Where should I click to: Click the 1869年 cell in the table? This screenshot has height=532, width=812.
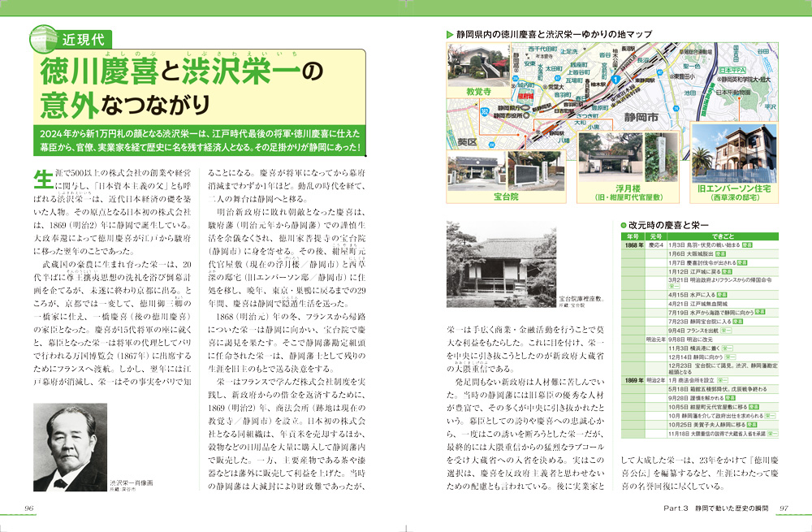633,380
